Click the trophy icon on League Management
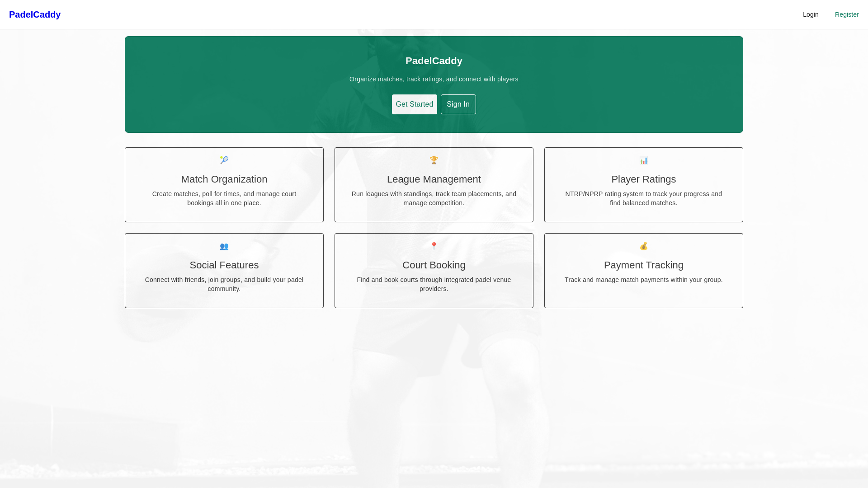This screenshot has width=868, height=488. [x=434, y=160]
